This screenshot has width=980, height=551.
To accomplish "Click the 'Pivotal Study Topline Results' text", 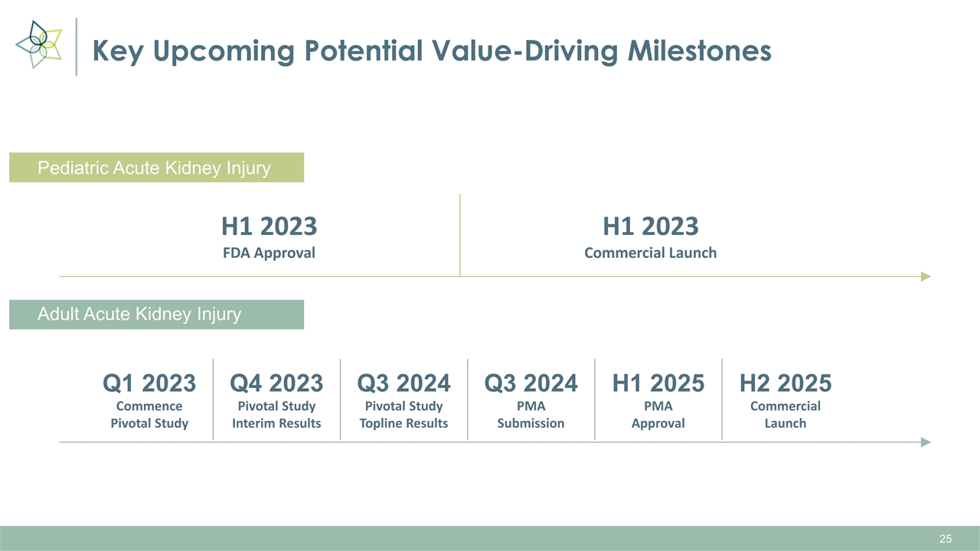I will [403, 415].
